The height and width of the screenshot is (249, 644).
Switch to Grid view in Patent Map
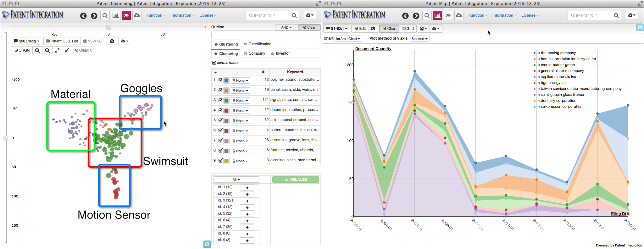click(408, 29)
